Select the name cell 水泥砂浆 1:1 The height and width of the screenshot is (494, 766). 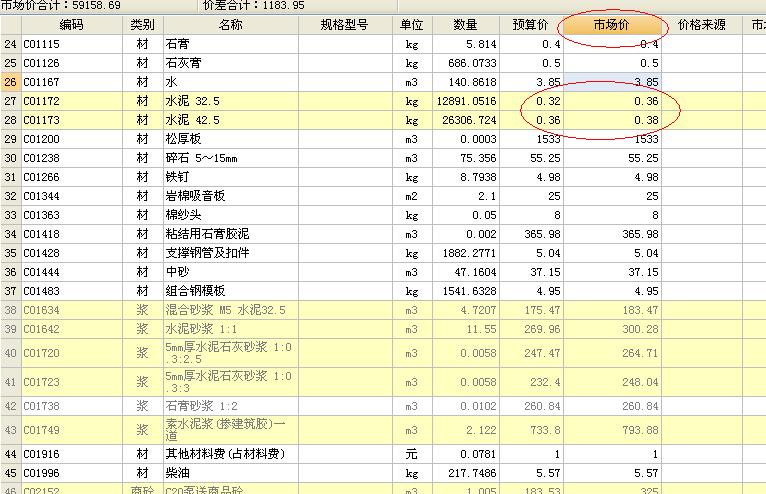(231, 329)
